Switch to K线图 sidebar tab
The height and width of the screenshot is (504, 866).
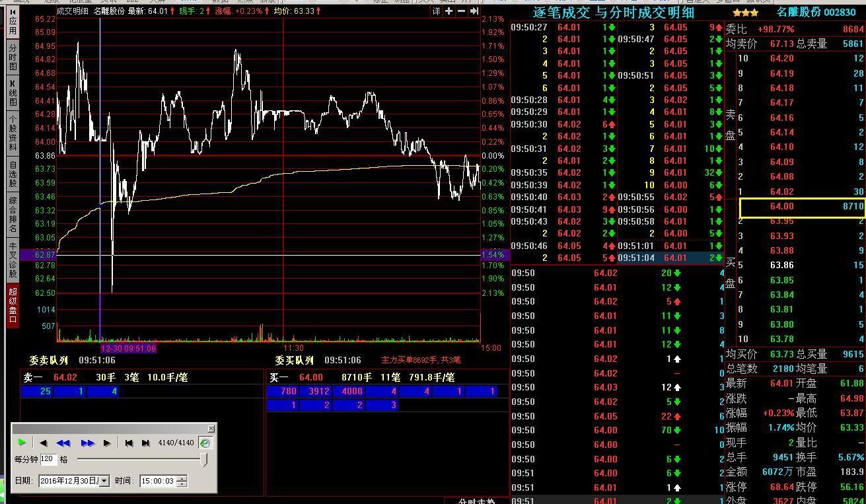coord(13,94)
